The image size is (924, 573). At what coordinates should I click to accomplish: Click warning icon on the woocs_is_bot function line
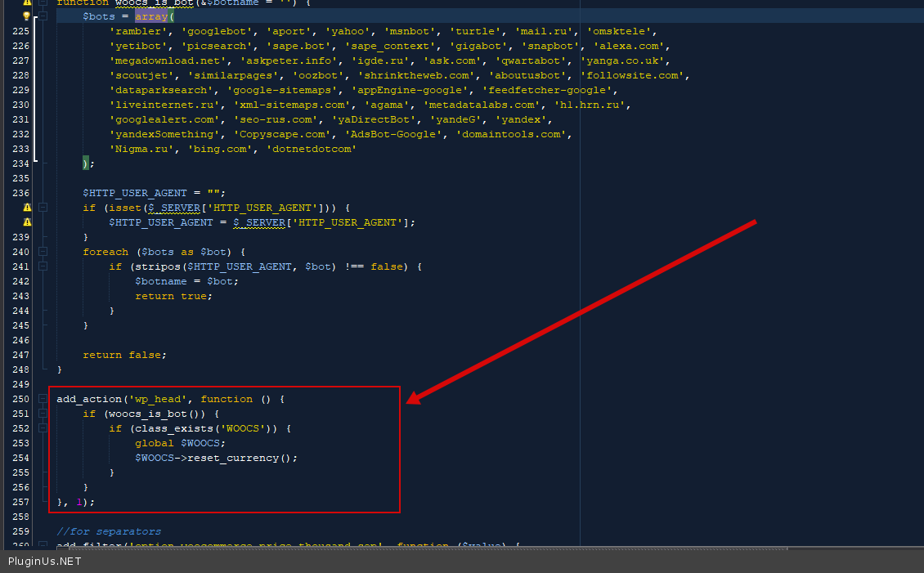[x=27, y=2]
